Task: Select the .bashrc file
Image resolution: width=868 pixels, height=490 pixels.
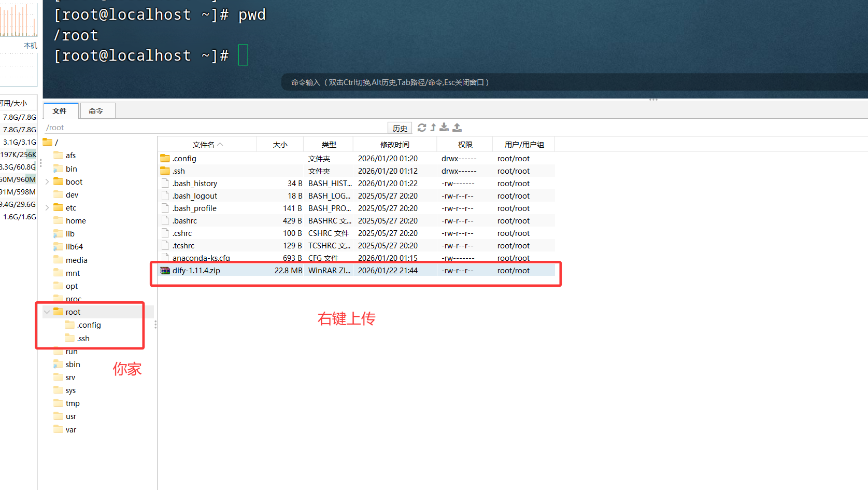Action: coord(357,221)
